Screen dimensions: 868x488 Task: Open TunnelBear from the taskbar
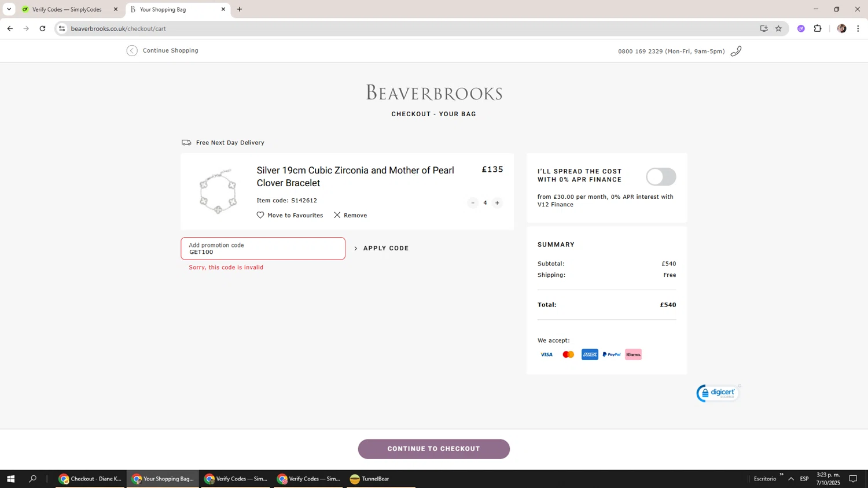[x=381, y=479]
